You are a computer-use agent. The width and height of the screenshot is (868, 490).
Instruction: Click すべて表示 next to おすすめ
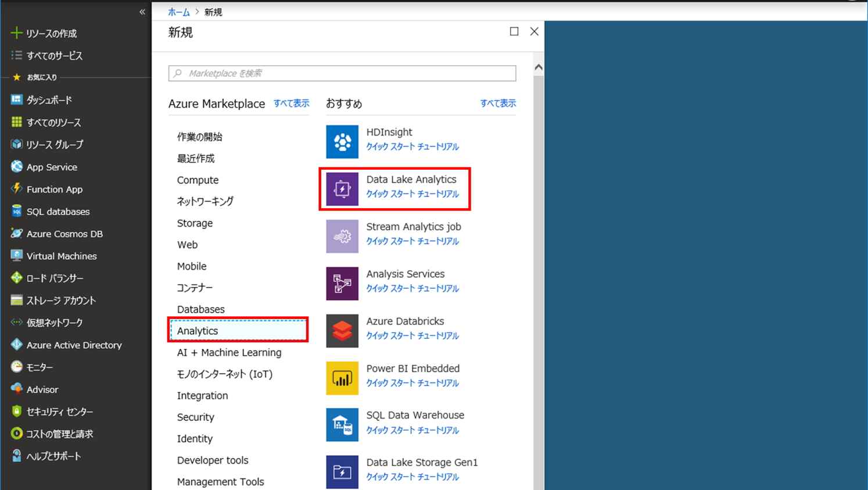coord(498,103)
